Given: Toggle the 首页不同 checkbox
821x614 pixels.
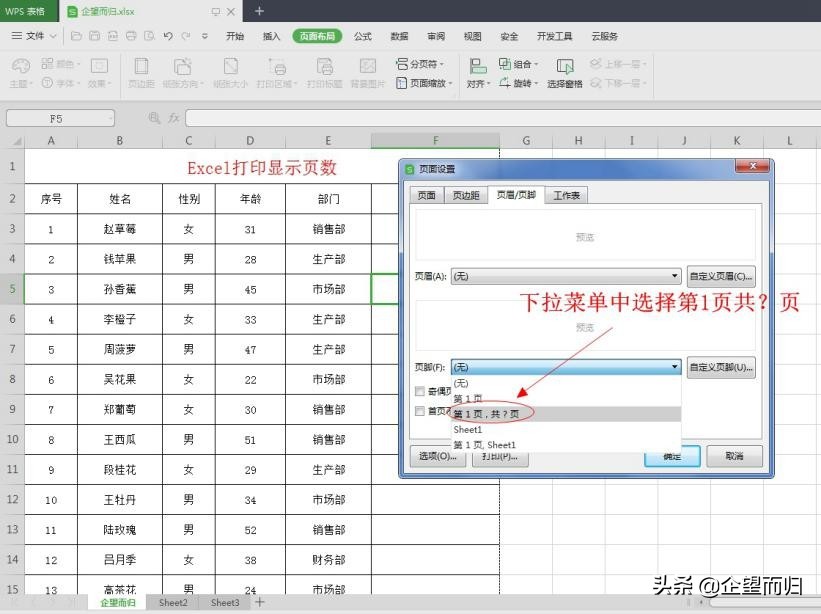Looking at the screenshot, I should 419,411.
